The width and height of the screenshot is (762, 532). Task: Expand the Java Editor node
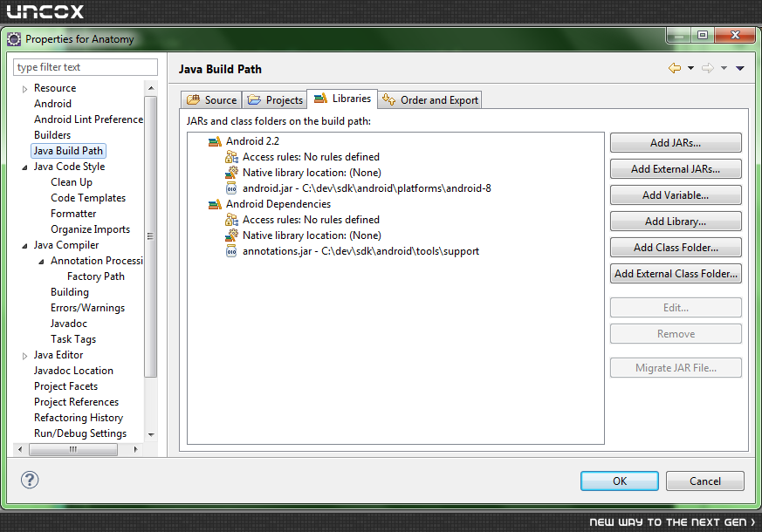coord(24,356)
